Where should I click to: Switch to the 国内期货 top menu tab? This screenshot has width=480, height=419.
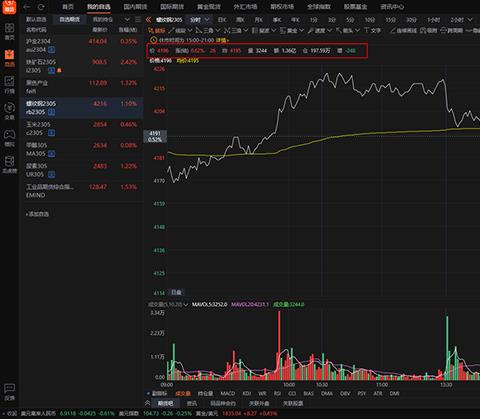coord(135,7)
